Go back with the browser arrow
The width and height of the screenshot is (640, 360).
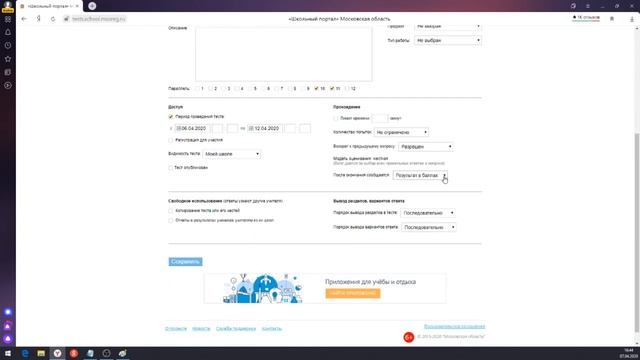(24, 19)
